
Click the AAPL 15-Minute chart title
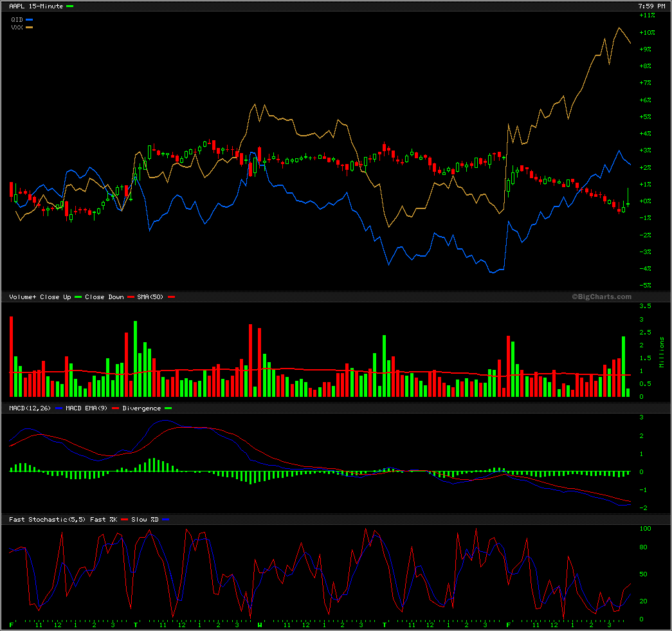[x=36, y=6]
